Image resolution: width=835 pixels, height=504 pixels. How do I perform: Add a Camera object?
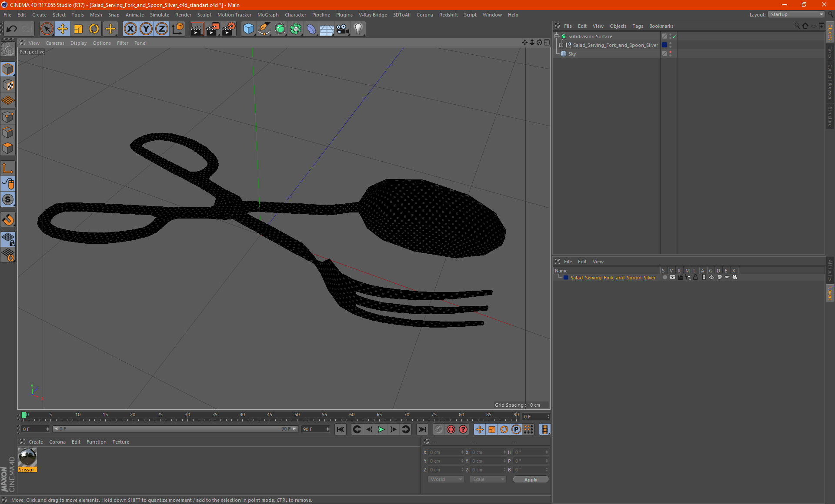pyautogui.click(x=343, y=29)
